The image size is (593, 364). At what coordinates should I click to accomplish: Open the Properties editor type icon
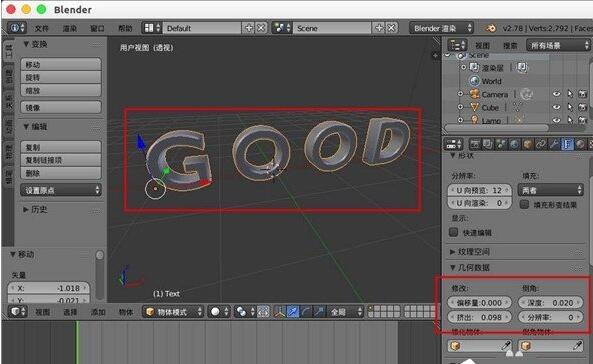454,144
